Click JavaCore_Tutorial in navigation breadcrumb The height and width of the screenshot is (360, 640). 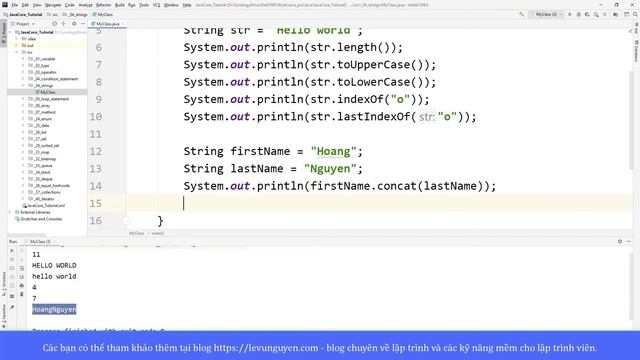pos(25,14)
